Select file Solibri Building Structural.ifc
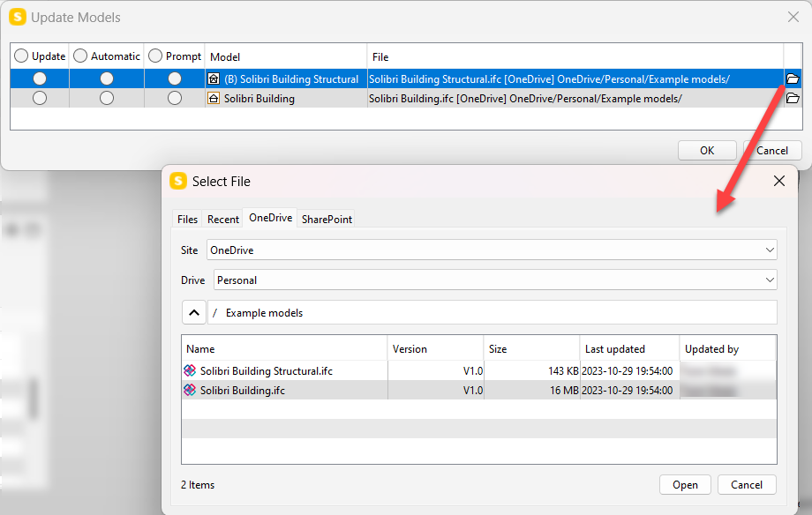812x515 pixels. (x=267, y=370)
